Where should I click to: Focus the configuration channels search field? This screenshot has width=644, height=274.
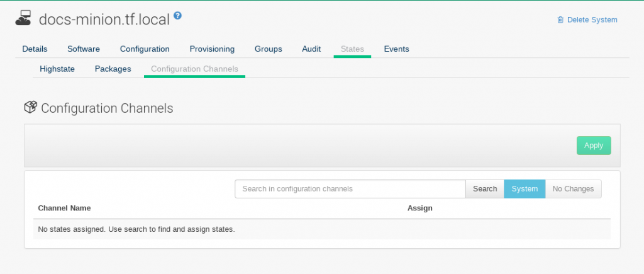click(350, 189)
